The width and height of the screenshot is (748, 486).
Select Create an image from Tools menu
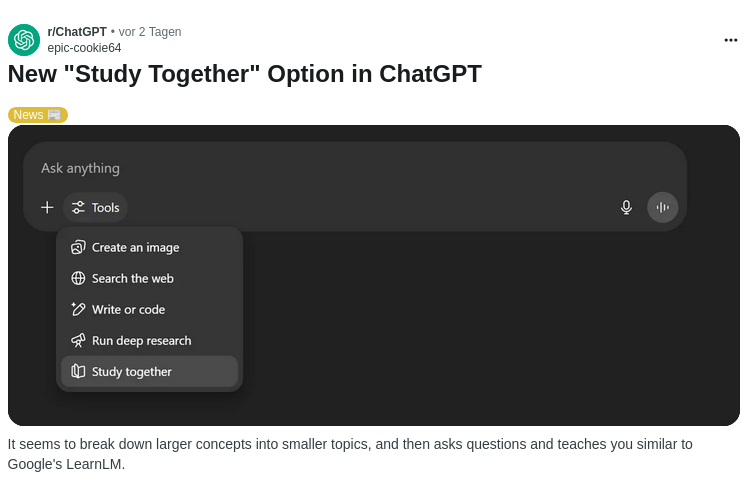point(149,248)
